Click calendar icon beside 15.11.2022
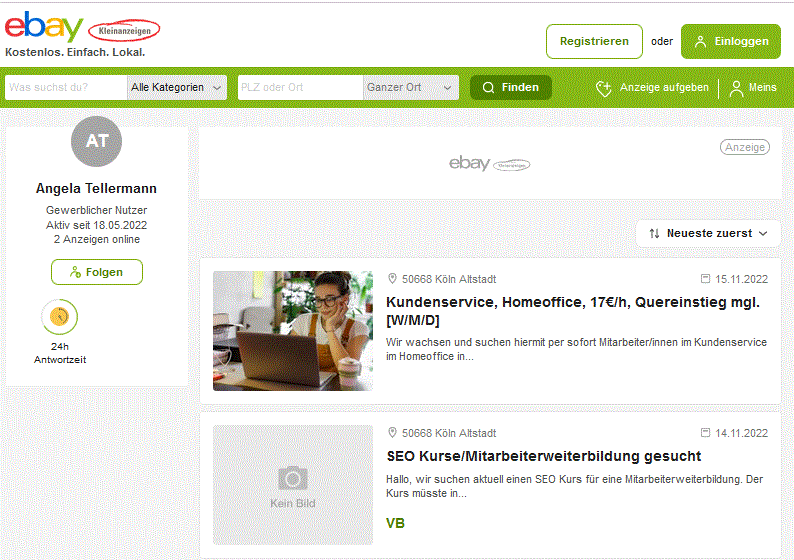This screenshot has height=560, width=794. tap(705, 278)
